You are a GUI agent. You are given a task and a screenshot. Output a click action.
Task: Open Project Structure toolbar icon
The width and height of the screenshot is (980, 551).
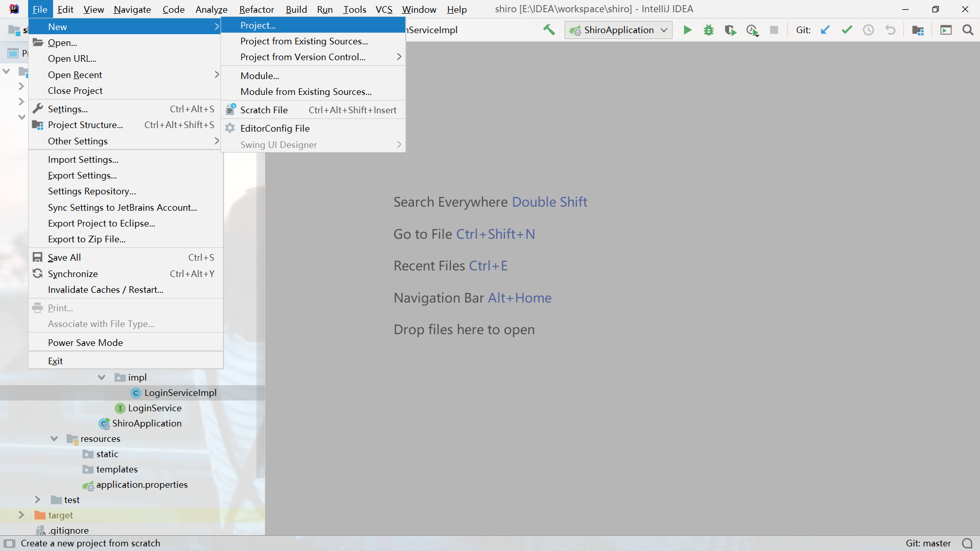918,30
